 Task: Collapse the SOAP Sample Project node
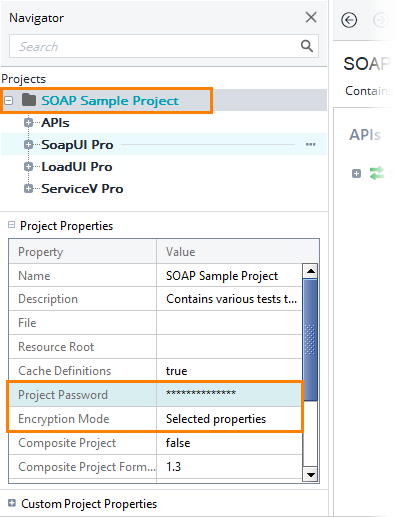pyautogui.click(x=9, y=100)
